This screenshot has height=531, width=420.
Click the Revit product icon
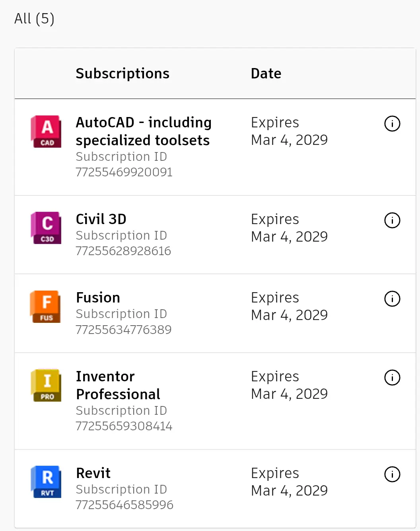pyautogui.click(x=46, y=482)
